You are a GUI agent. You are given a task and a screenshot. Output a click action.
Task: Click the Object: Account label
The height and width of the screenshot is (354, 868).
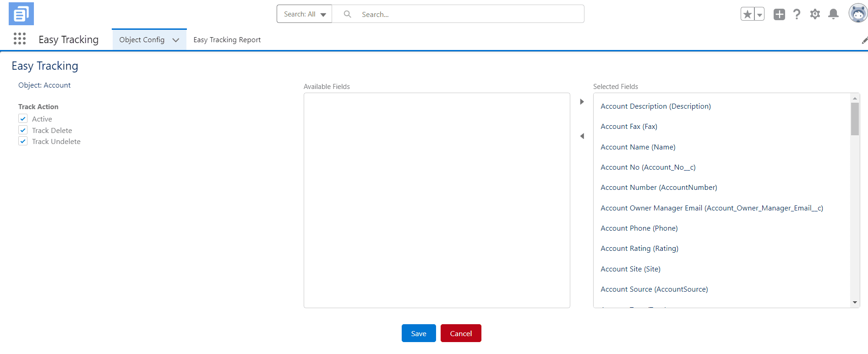(44, 85)
